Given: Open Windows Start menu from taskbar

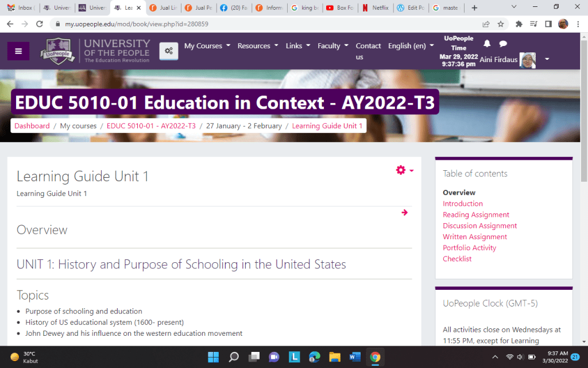Looking at the screenshot, I should click(x=212, y=356).
